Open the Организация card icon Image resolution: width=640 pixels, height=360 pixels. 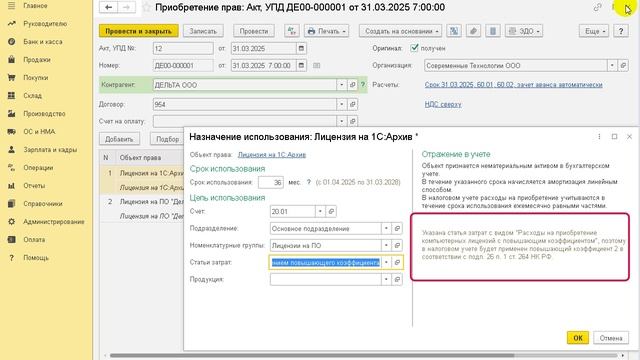click(623, 65)
